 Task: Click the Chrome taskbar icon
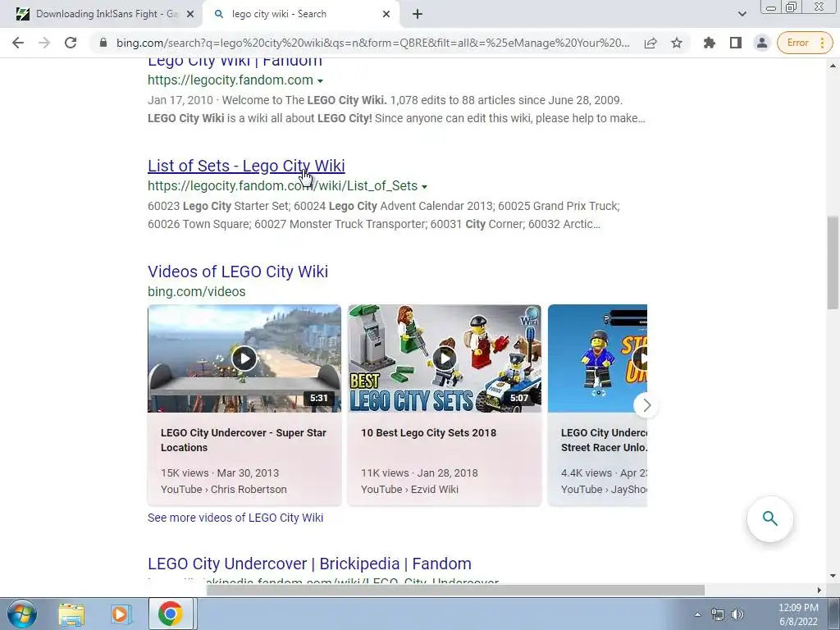[171, 614]
